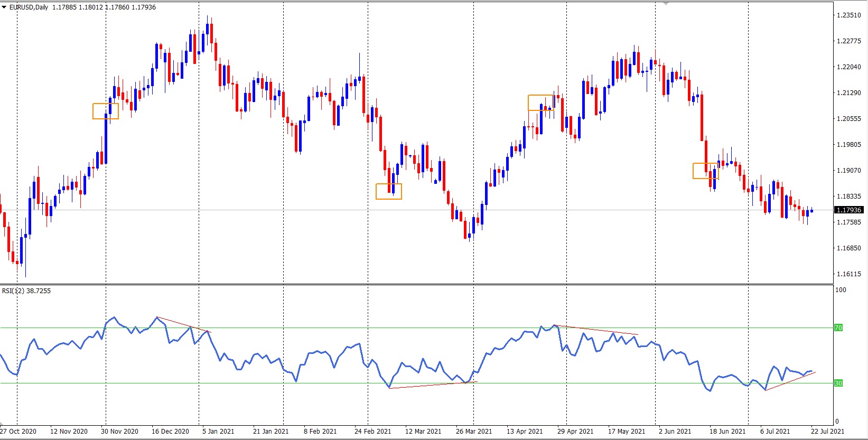Open the chart dropdown triangle beside EURUSD
868x440 pixels.
tap(4, 7)
